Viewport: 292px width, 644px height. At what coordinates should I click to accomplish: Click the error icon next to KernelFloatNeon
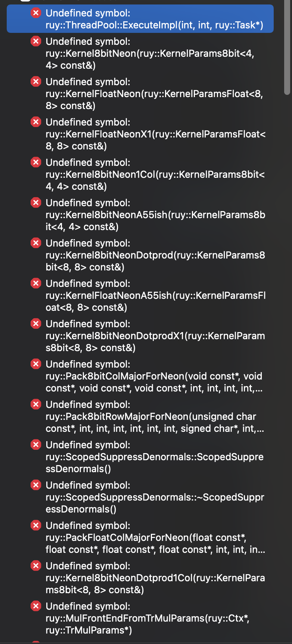point(36,82)
